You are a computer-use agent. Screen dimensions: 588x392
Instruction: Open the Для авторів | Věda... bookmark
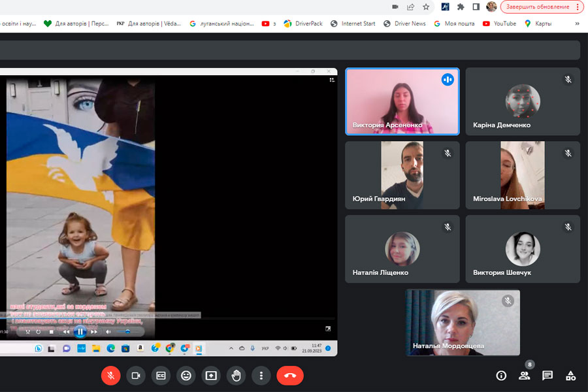pyautogui.click(x=148, y=24)
